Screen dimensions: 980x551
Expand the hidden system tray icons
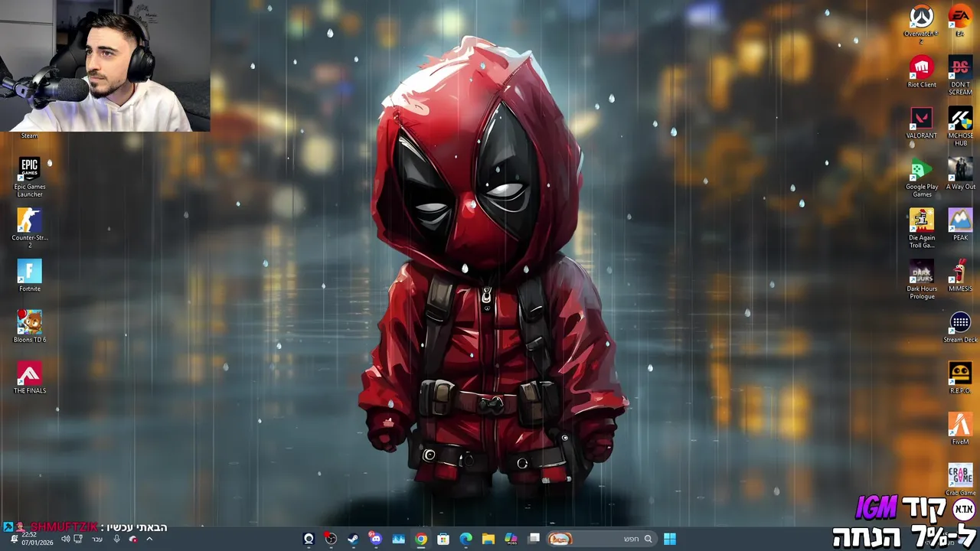pyautogui.click(x=149, y=539)
